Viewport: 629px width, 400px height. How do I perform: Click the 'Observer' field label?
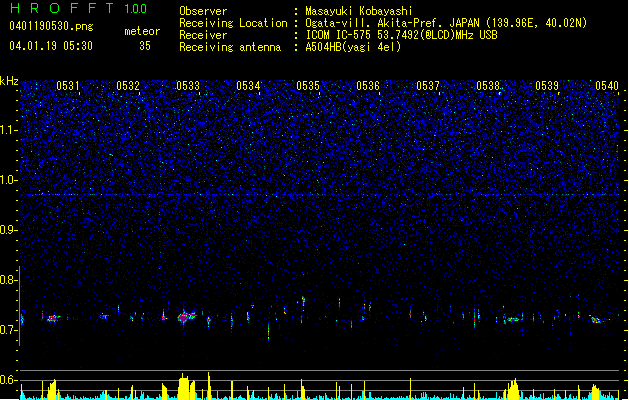[x=203, y=11]
